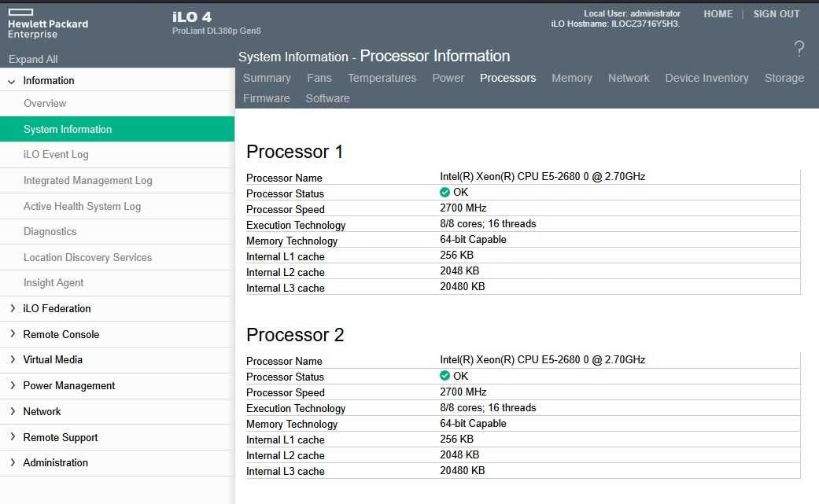Expand the Remote Console section
The height and width of the screenshot is (504, 819).
pyautogui.click(x=13, y=334)
